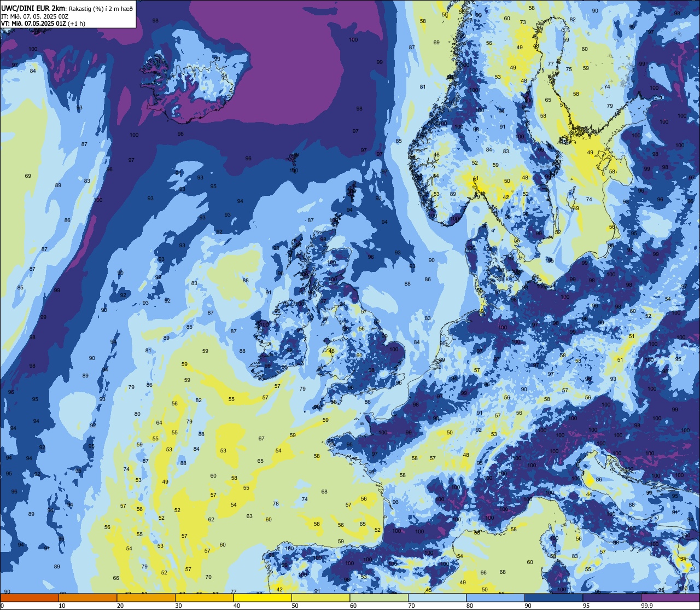Click the amber 30–40 legend swatch
This screenshot has height=610, width=700.
click(204, 598)
